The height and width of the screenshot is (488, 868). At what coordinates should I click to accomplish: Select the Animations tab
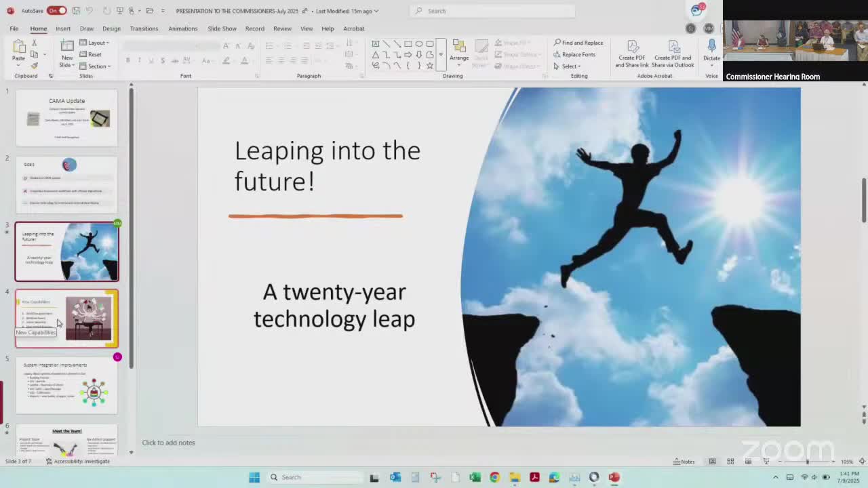coord(183,28)
